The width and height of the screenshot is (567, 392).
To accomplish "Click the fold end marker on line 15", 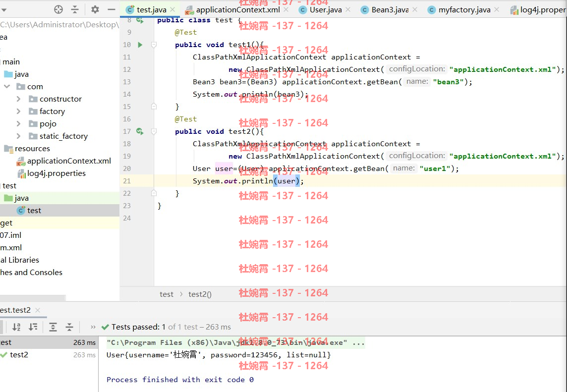I will [154, 107].
